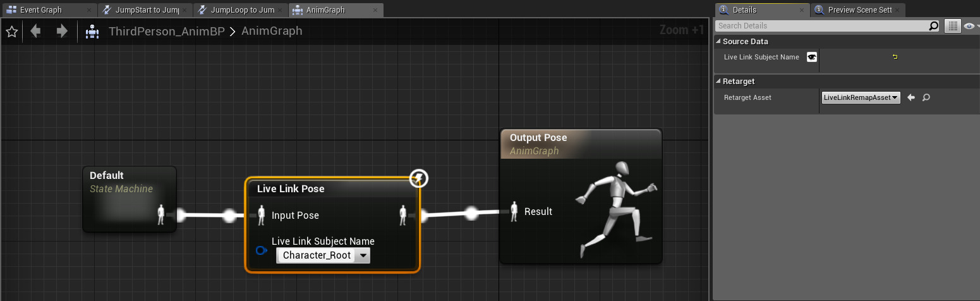Go forward with the right arrow
Viewport: 980px width, 301px height.
click(62, 31)
